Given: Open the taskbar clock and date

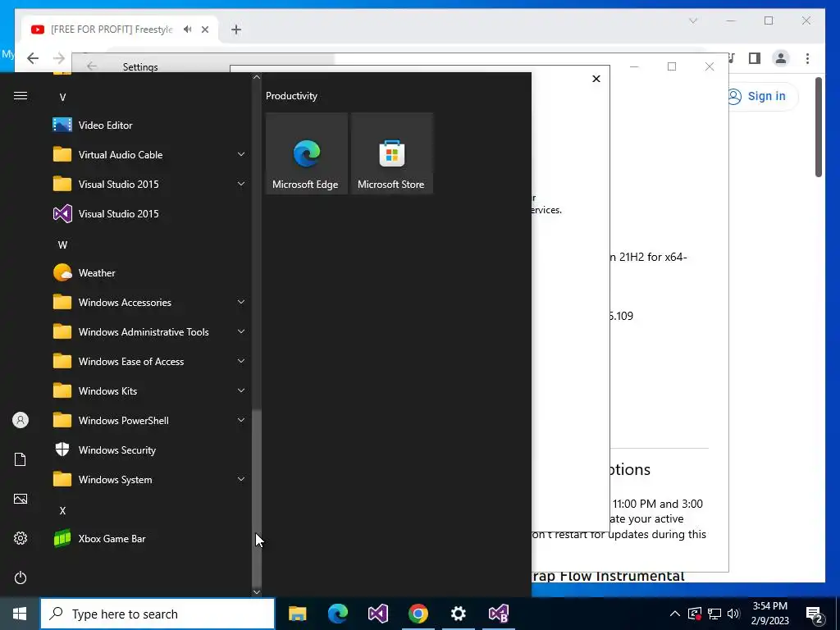Looking at the screenshot, I should (x=769, y=614).
